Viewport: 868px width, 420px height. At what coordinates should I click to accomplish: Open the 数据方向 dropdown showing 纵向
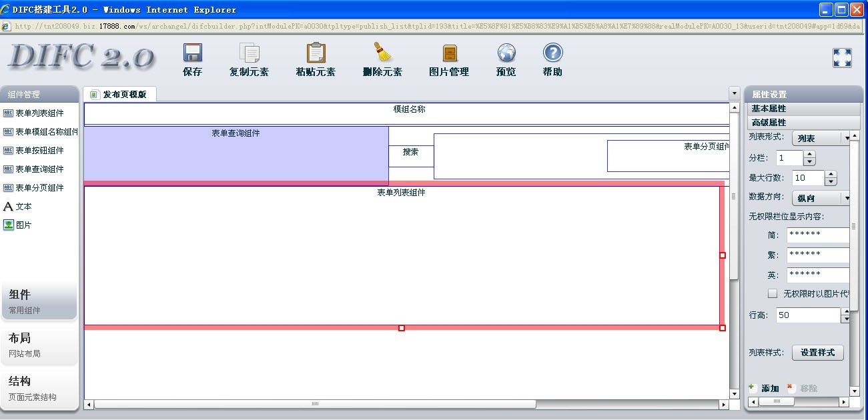tap(821, 199)
